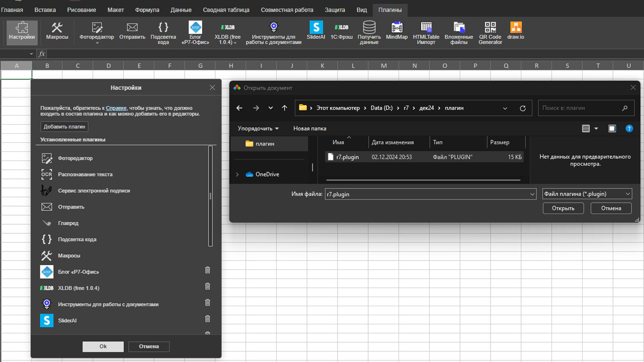Click the installed plugins list scrollbar
Screen dimensions: 644x362
coord(210,196)
